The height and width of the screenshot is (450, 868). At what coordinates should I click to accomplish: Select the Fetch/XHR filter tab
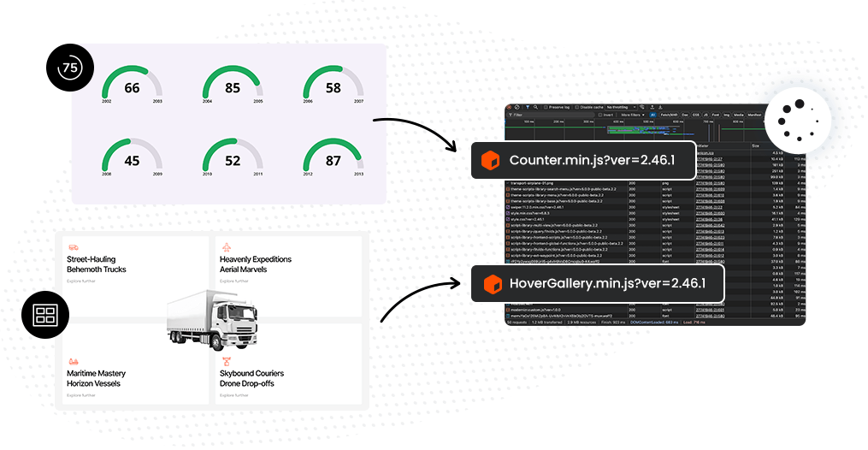[x=669, y=115]
